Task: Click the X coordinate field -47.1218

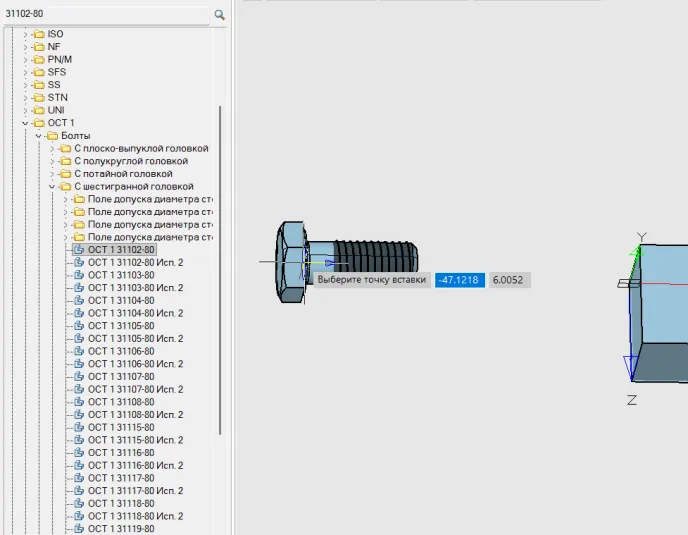Action: pos(460,281)
